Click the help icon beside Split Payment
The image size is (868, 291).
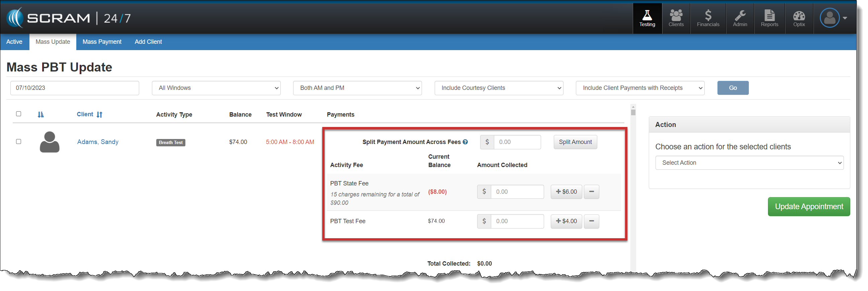click(x=465, y=142)
